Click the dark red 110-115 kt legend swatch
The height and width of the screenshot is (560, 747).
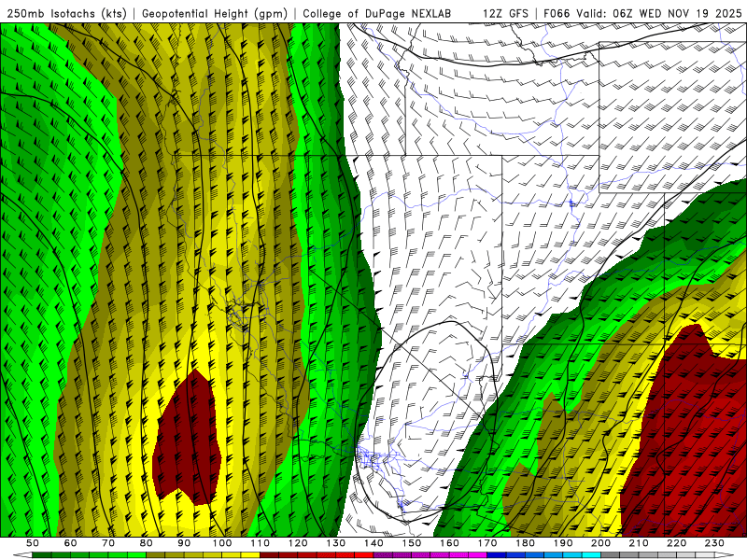click(x=269, y=554)
